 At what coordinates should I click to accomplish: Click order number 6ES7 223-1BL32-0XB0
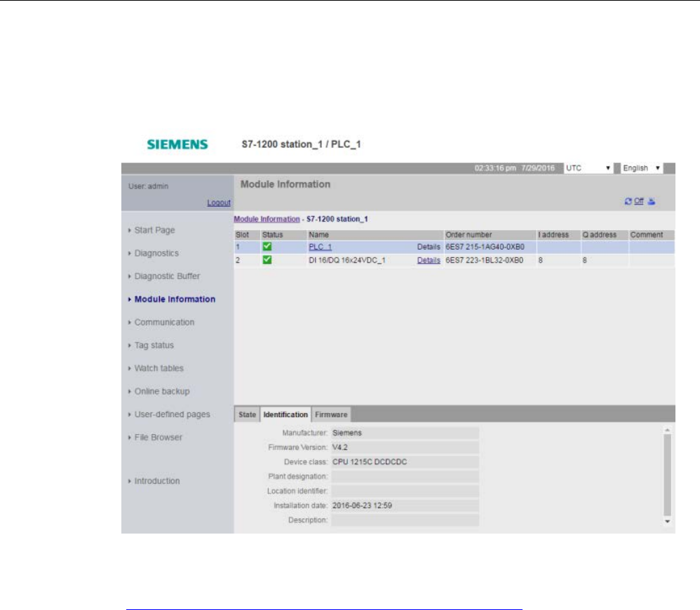[x=485, y=260]
